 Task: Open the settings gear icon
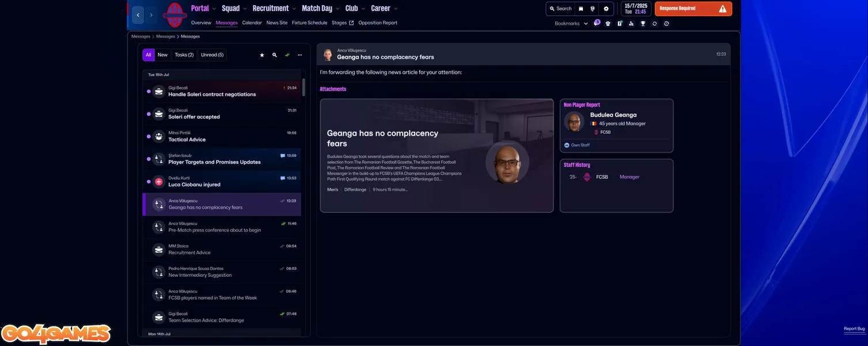(606, 9)
